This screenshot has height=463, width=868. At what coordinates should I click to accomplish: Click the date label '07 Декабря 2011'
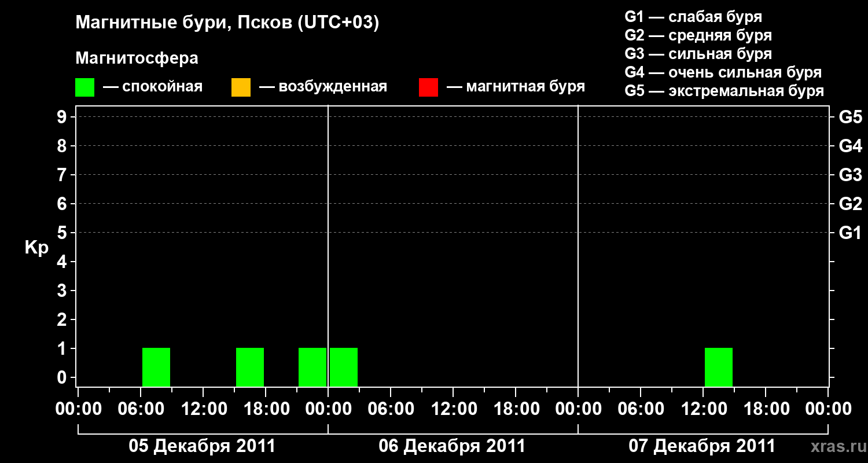coord(702,446)
